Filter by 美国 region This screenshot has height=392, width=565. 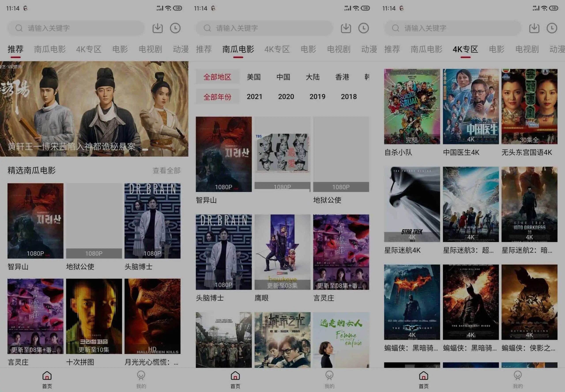(254, 77)
